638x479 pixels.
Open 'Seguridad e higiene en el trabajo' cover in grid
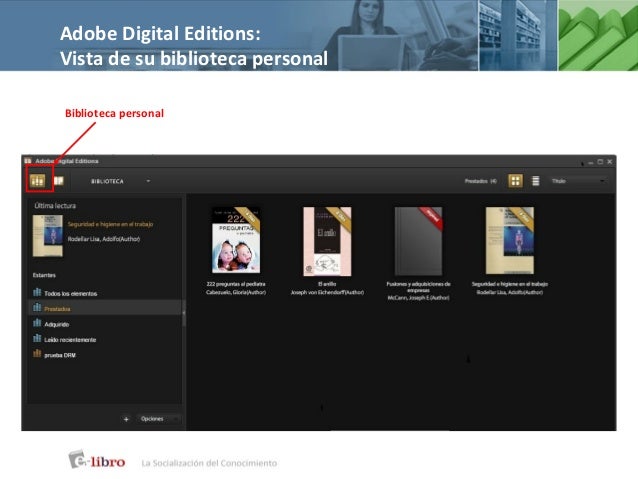tap(510, 241)
